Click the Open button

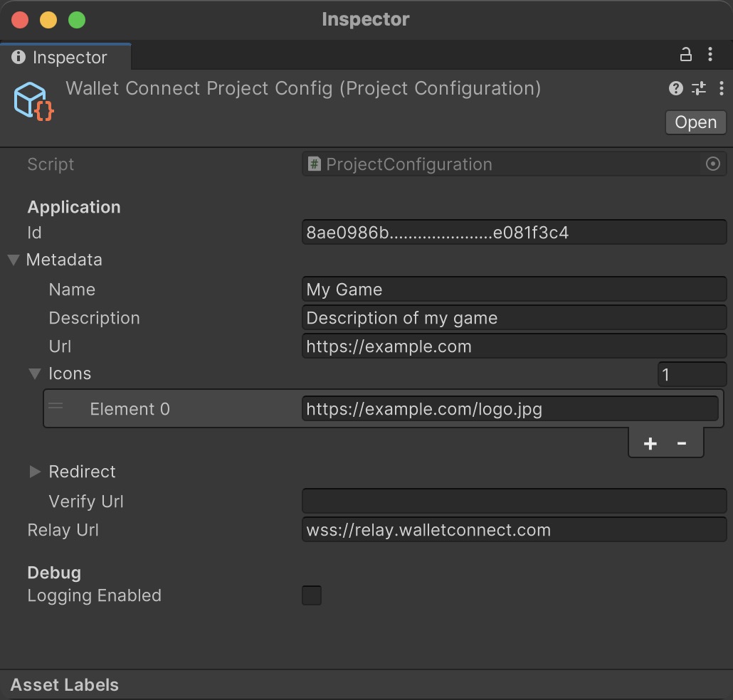[695, 122]
